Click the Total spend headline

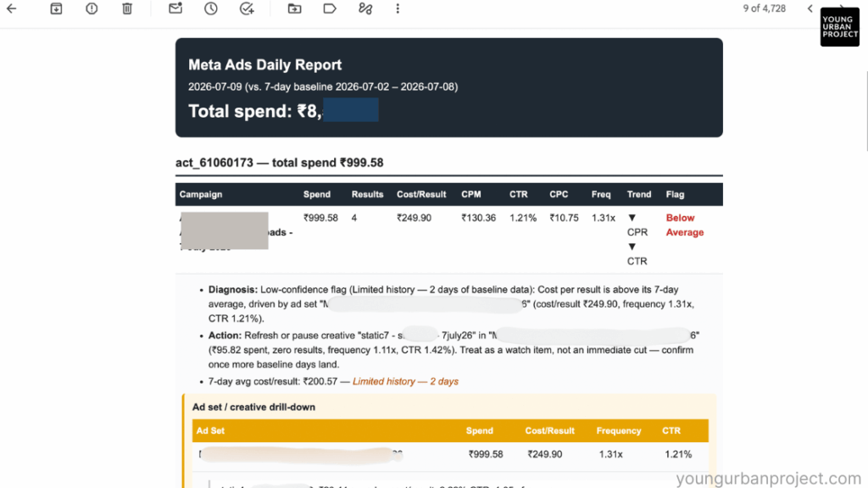[x=254, y=111]
